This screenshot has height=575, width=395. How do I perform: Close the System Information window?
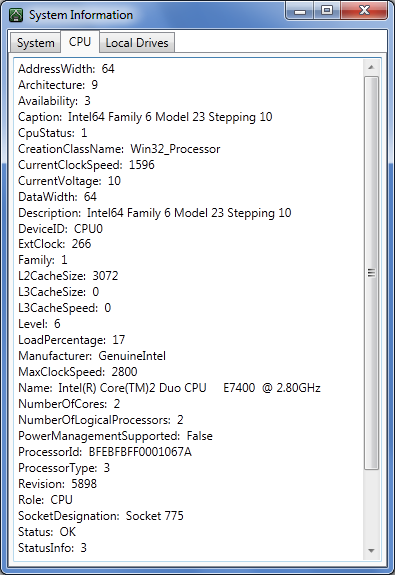click(364, 11)
